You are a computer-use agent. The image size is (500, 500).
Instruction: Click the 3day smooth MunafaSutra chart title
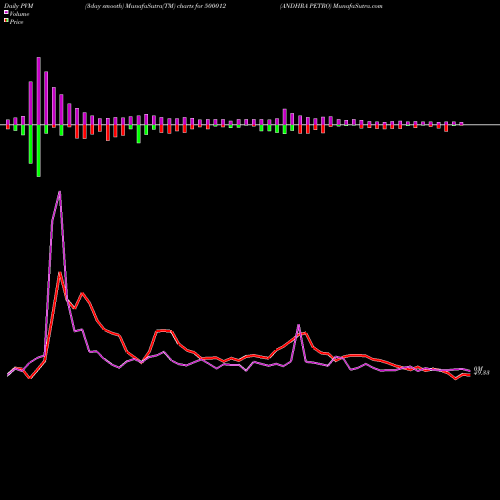tap(155, 6)
